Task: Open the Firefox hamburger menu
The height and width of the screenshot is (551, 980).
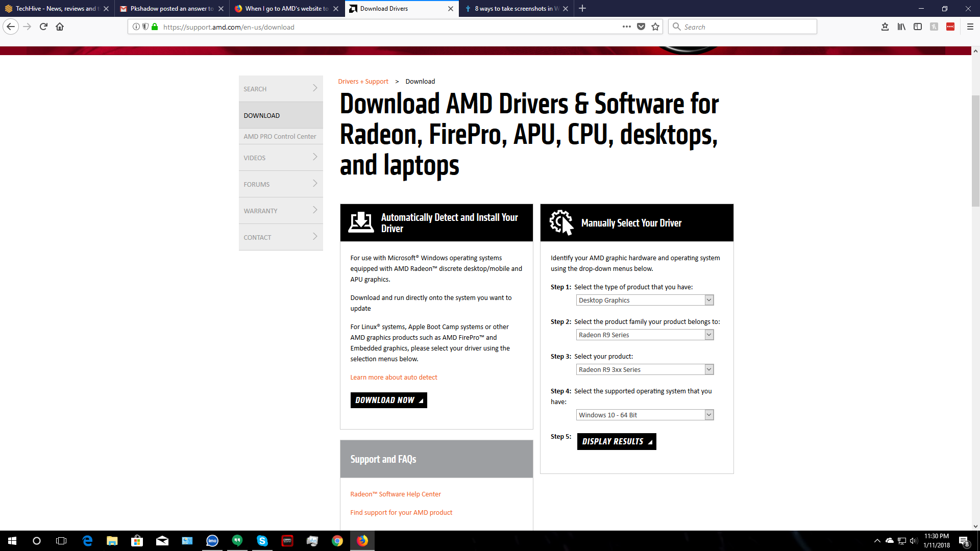Action: pyautogui.click(x=970, y=27)
